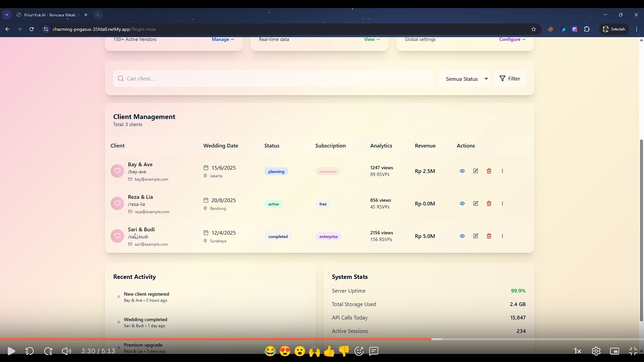This screenshot has height=362, width=644.
Task: View Sari & Budi with eye icon
Action: (462, 236)
